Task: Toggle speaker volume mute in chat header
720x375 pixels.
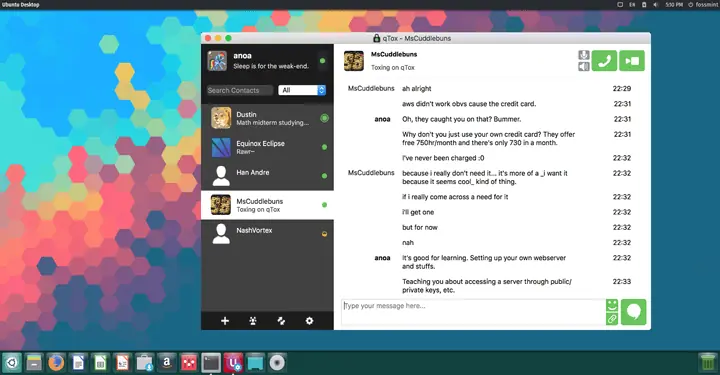Action: 584,67
